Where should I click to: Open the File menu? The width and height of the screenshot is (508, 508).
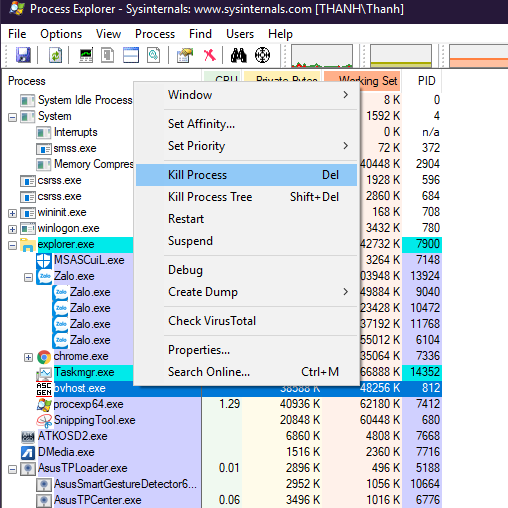click(x=17, y=34)
